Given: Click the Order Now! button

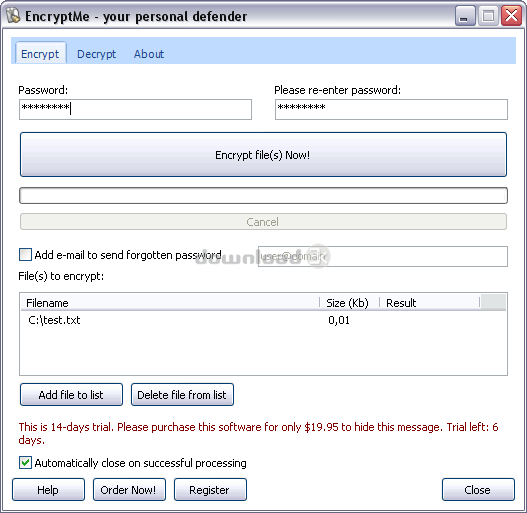Looking at the screenshot, I should [x=129, y=489].
